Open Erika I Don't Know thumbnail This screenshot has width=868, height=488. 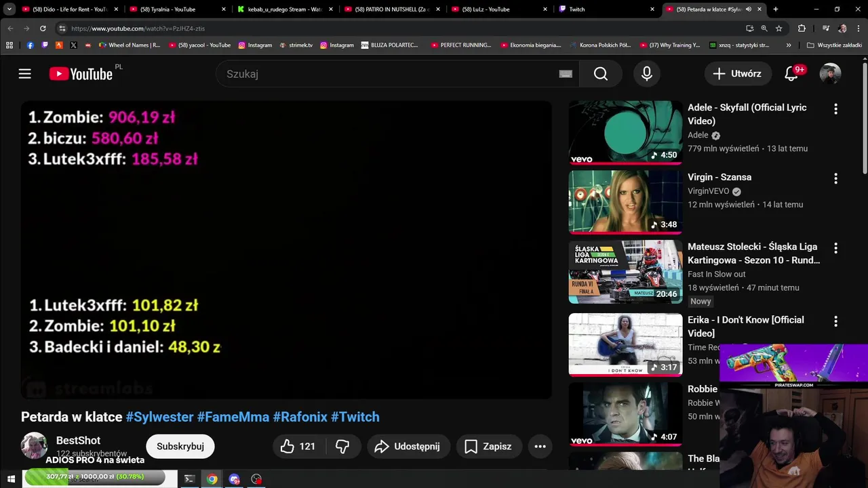pyautogui.click(x=625, y=344)
